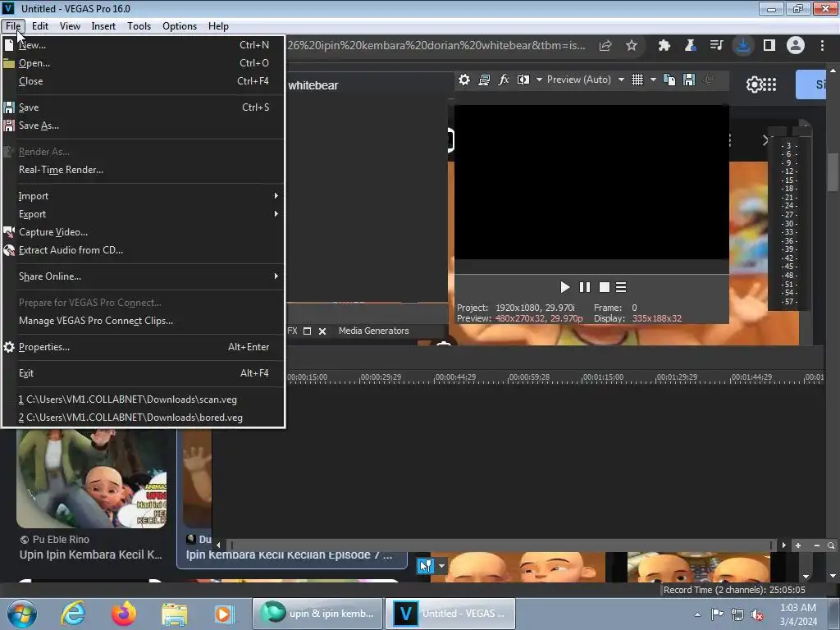
Task: Pause the preview playback
Action: point(584,287)
